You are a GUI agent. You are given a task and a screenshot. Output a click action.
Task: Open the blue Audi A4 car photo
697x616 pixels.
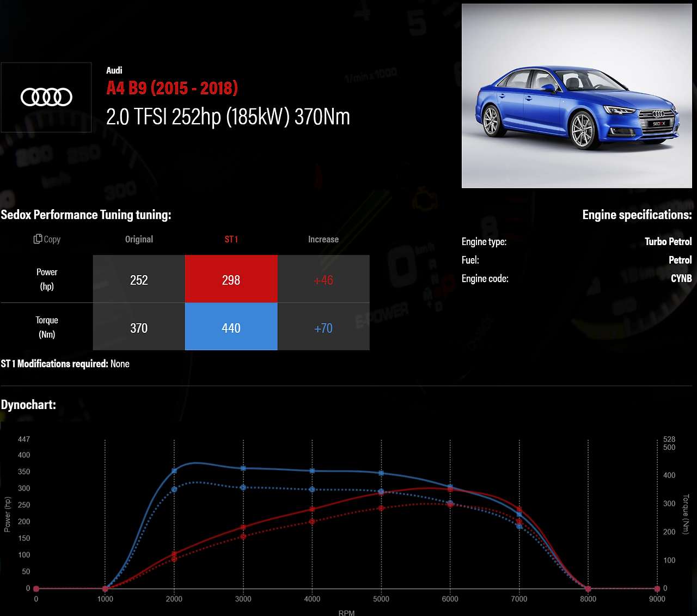(x=577, y=96)
